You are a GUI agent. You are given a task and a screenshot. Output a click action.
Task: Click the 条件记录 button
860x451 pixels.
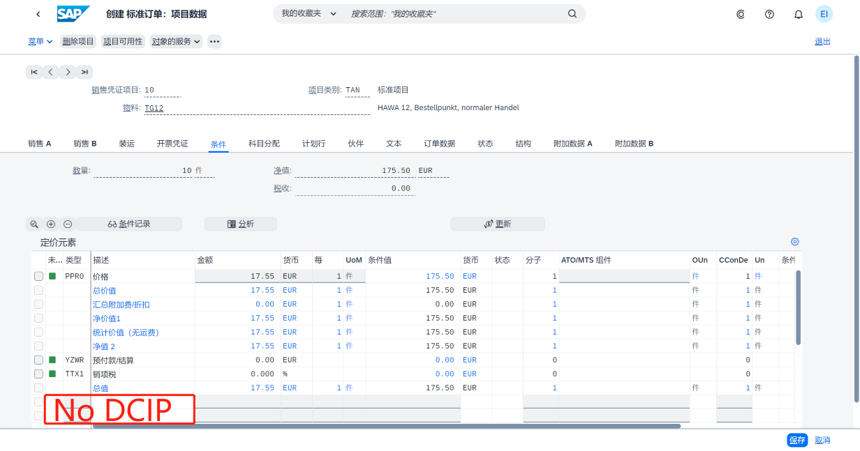(x=129, y=224)
